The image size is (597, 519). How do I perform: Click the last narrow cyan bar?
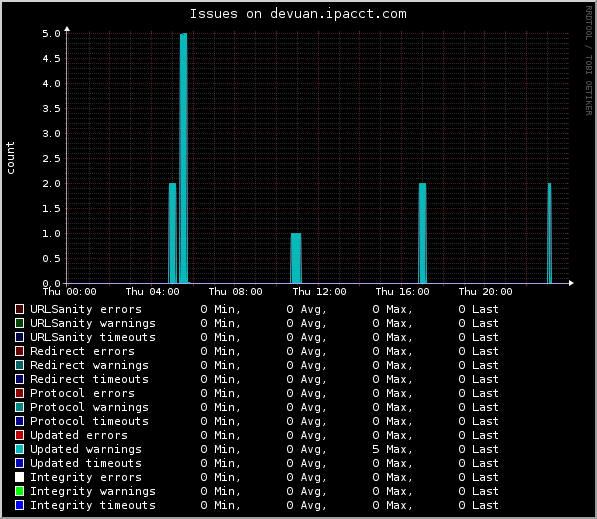tap(549, 233)
